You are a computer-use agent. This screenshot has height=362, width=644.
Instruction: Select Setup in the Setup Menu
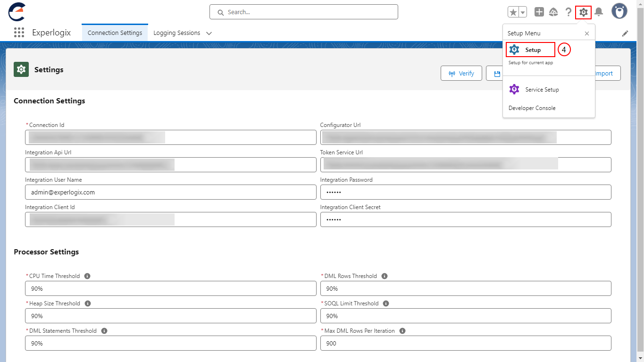point(531,50)
